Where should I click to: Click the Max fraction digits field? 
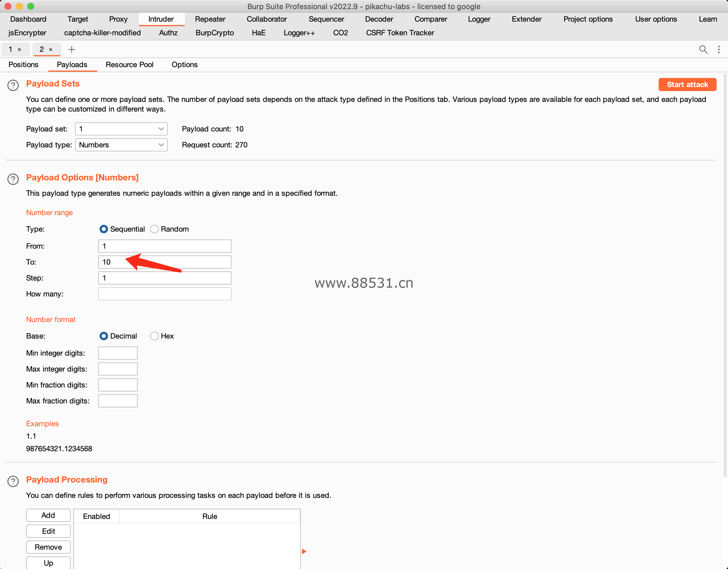click(x=118, y=401)
